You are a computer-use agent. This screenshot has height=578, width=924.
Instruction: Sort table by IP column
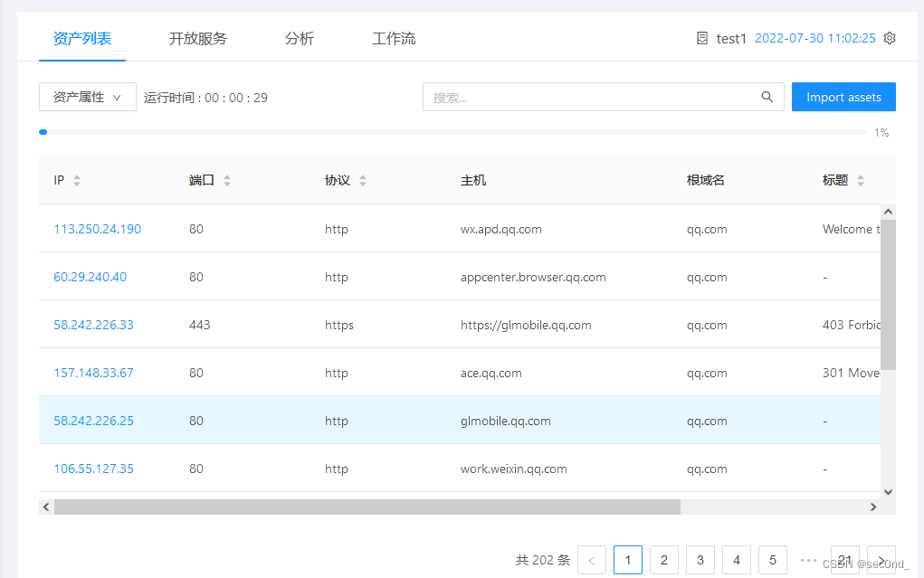click(77, 181)
